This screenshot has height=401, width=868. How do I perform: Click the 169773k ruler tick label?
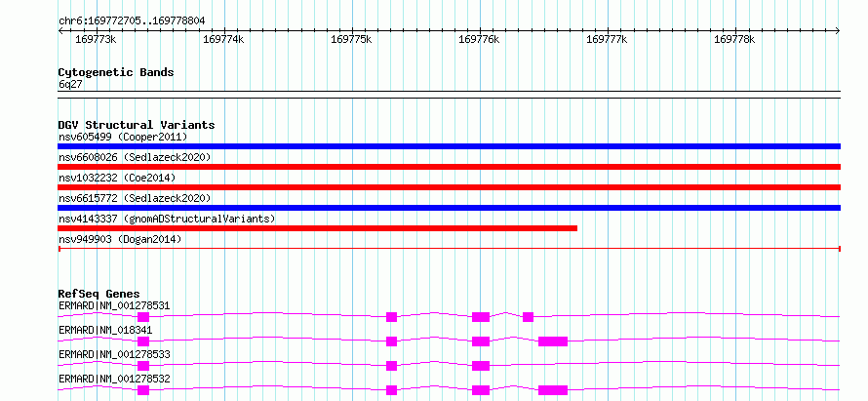(96, 39)
